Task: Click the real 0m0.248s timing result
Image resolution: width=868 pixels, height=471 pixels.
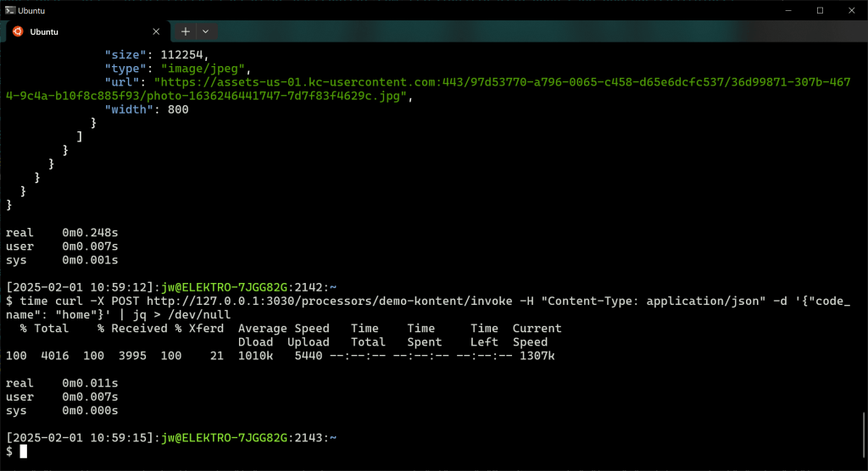Action: point(61,232)
